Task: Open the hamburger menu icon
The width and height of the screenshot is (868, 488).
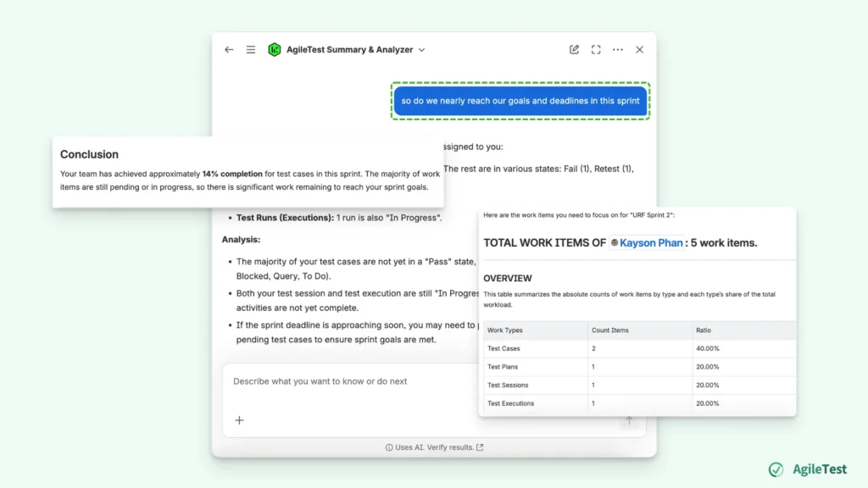Action: pyautogui.click(x=251, y=50)
